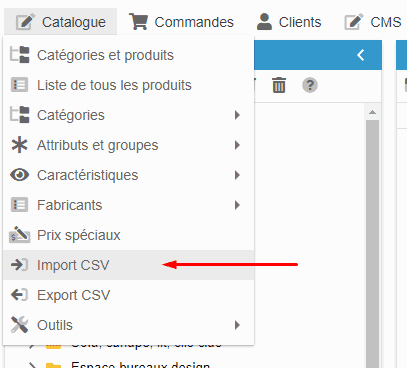This screenshot has height=368, width=407.
Task: Click the price tag icon beside Prix spéciaux
Action: 20,235
